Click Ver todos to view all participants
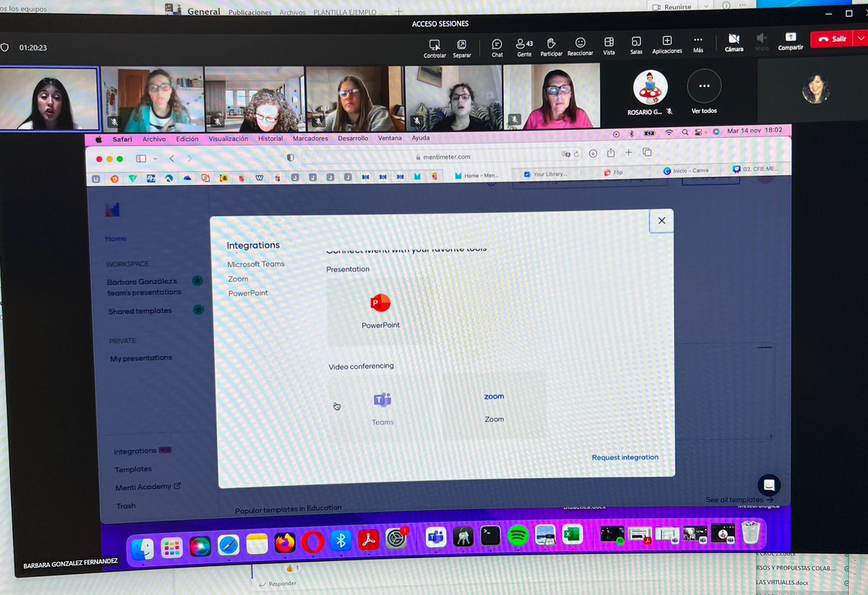The height and width of the screenshot is (595, 868). coord(704,93)
